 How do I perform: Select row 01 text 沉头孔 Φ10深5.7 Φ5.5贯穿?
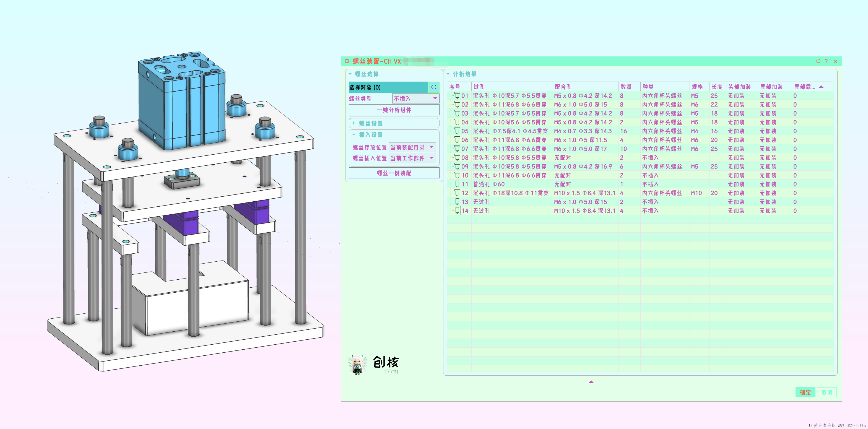510,95
